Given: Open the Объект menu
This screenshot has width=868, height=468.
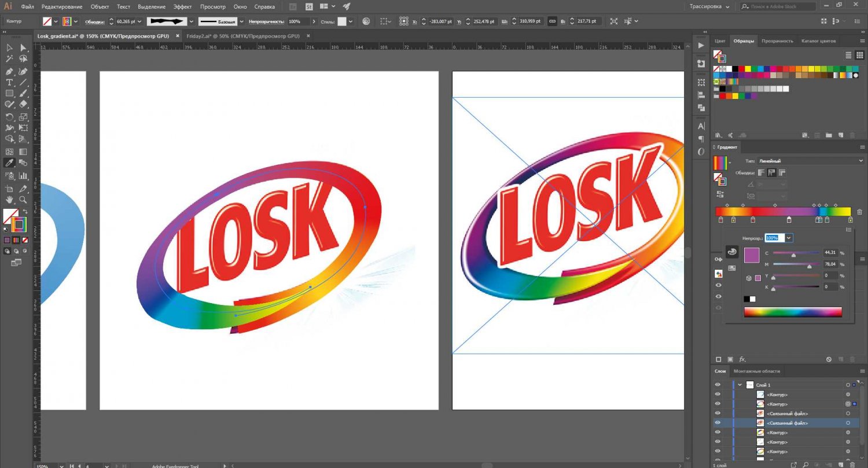Looking at the screenshot, I should pyautogui.click(x=100, y=6).
